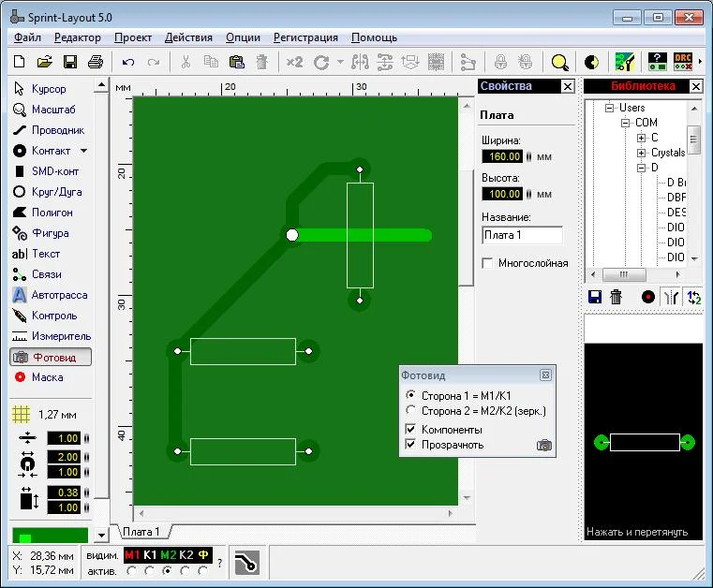Collapse the Users tree node
This screenshot has height=588, width=713.
(x=609, y=108)
